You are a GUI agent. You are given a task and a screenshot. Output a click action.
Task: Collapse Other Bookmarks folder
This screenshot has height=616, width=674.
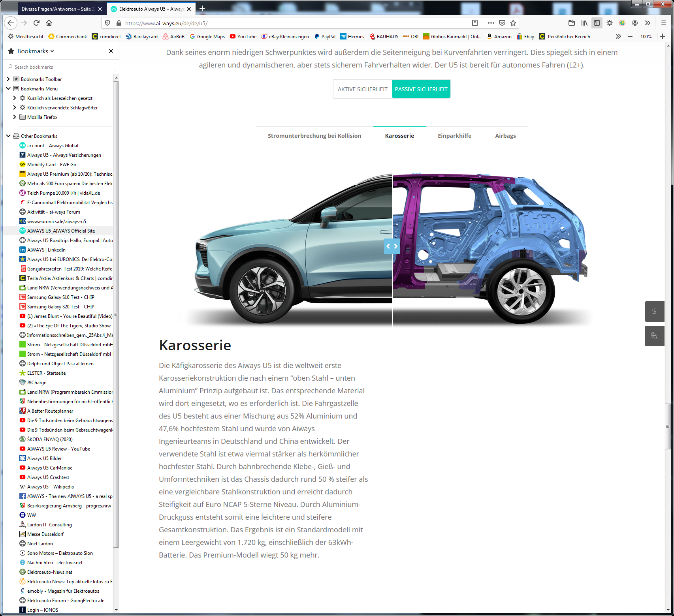click(8, 136)
